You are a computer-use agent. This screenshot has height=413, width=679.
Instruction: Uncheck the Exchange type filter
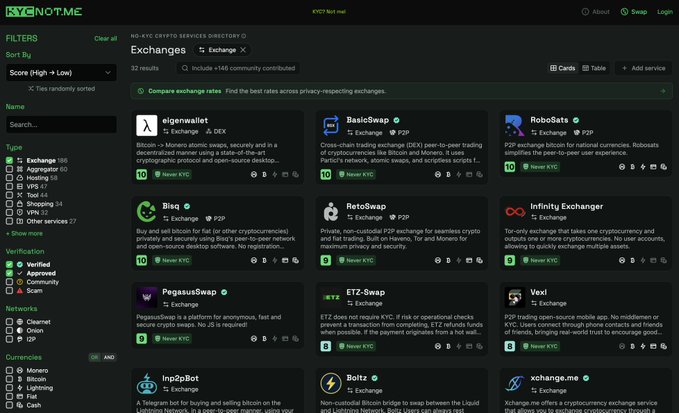coord(9,160)
